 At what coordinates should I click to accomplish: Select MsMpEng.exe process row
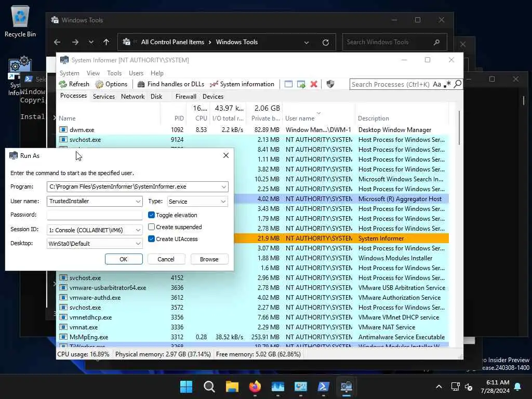(x=254, y=337)
